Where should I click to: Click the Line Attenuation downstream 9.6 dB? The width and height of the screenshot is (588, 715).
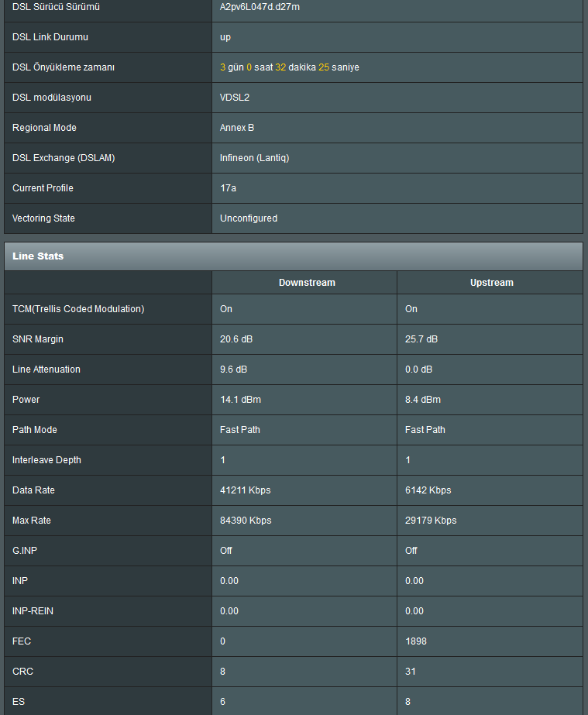click(233, 370)
